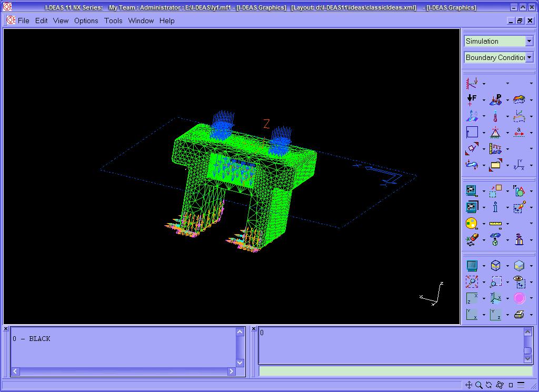Image resolution: width=539 pixels, height=392 pixels.
Task: Click the information 'i' icon
Action: (x=495, y=207)
